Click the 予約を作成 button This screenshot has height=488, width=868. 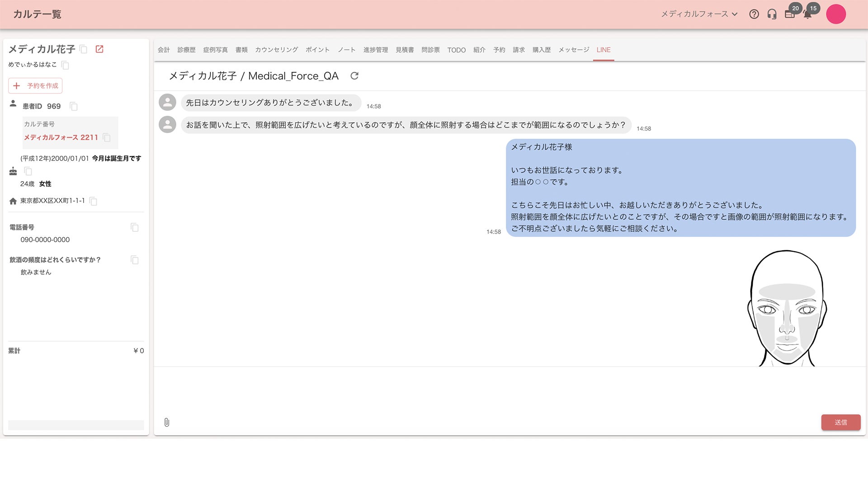click(x=35, y=86)
